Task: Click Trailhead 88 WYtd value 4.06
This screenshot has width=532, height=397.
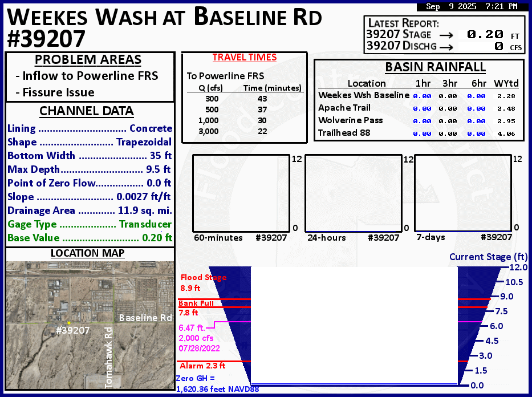Action: [506, 133]
